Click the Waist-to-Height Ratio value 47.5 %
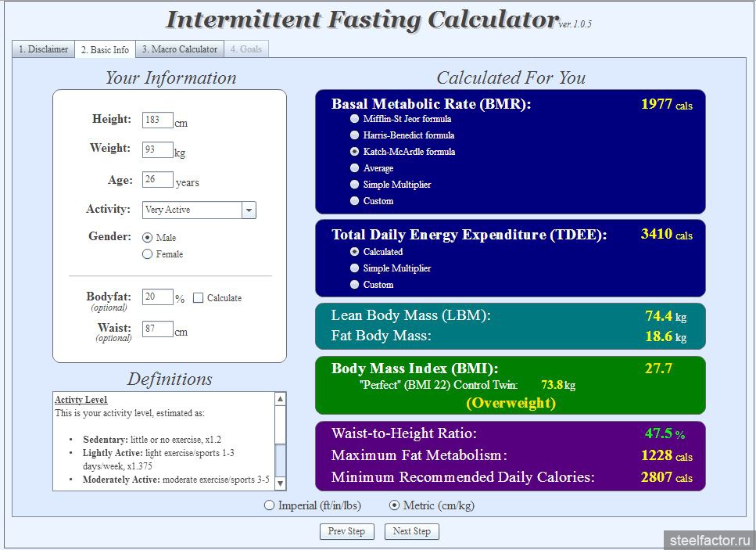756x550 pixels. pos(665,433)
